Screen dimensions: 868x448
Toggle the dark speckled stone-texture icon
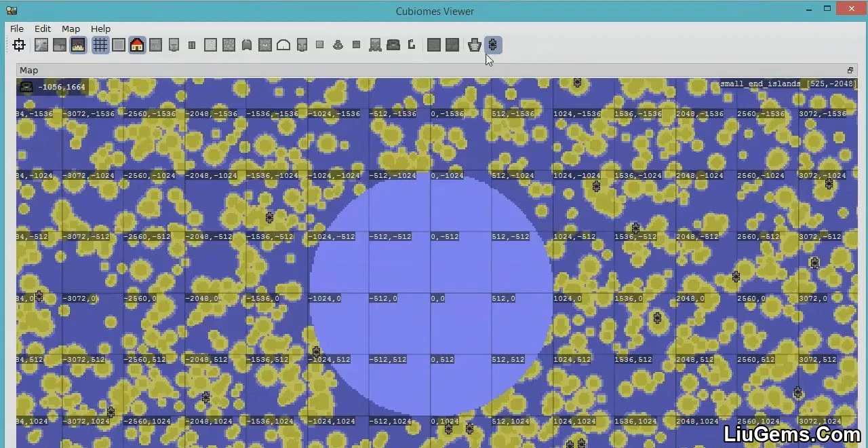[x=229, y=45]
